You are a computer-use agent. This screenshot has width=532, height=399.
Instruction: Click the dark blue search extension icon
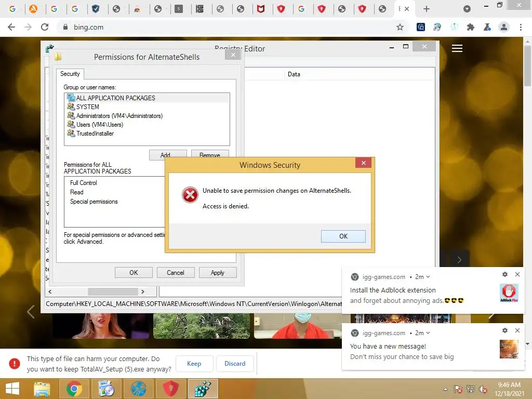pyautogui.click(x=421, y=27)
